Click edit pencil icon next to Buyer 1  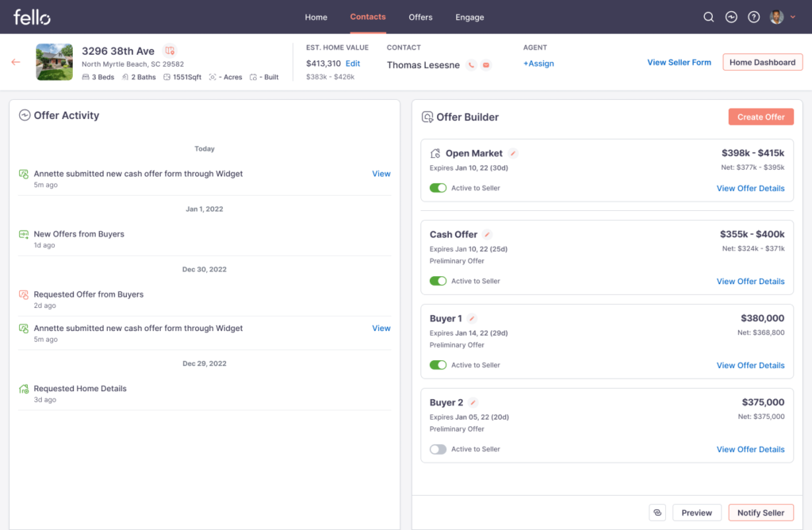tap(472, 318)
